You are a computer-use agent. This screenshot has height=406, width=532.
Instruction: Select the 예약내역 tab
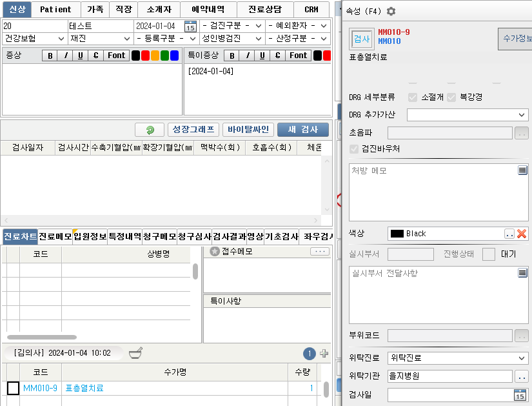pyautogui.click(x=208, y=10)
